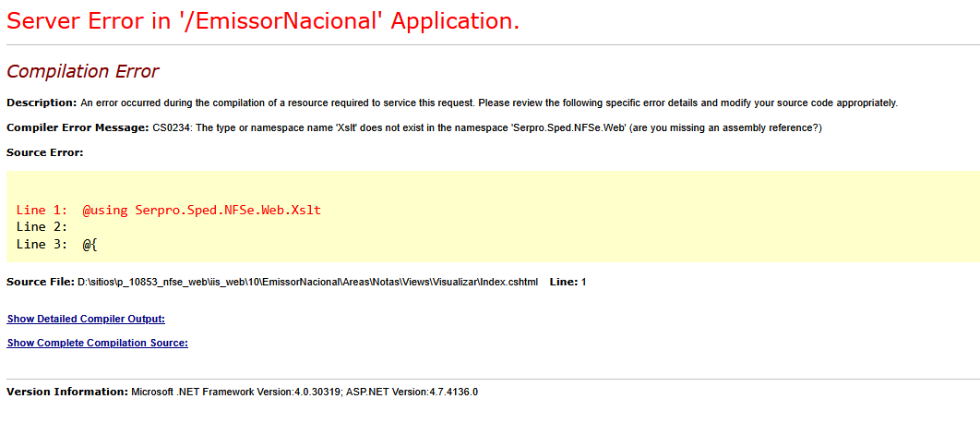Open the Show Complete Compilation Source link
The width and height of the screenshot is (980, 435).
98,343
